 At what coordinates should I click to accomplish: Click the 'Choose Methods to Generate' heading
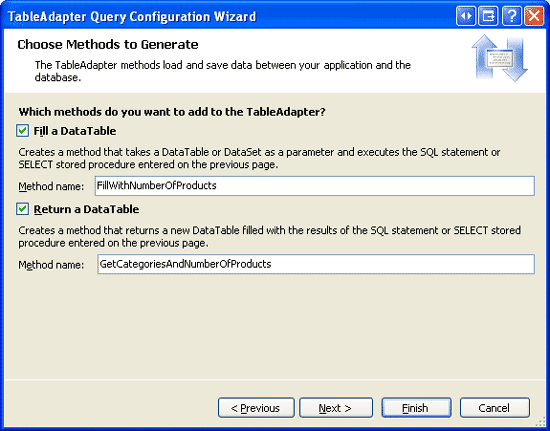(x=108, y=45)
